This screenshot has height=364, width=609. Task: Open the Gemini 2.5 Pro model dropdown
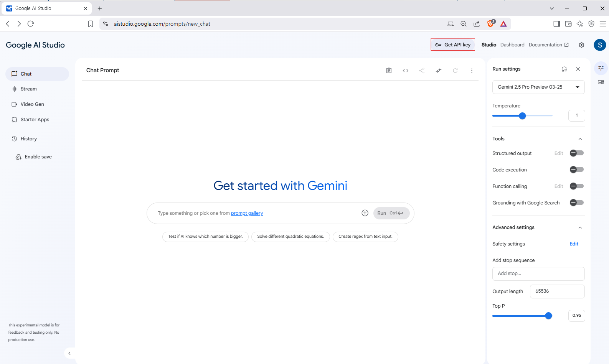538,87
